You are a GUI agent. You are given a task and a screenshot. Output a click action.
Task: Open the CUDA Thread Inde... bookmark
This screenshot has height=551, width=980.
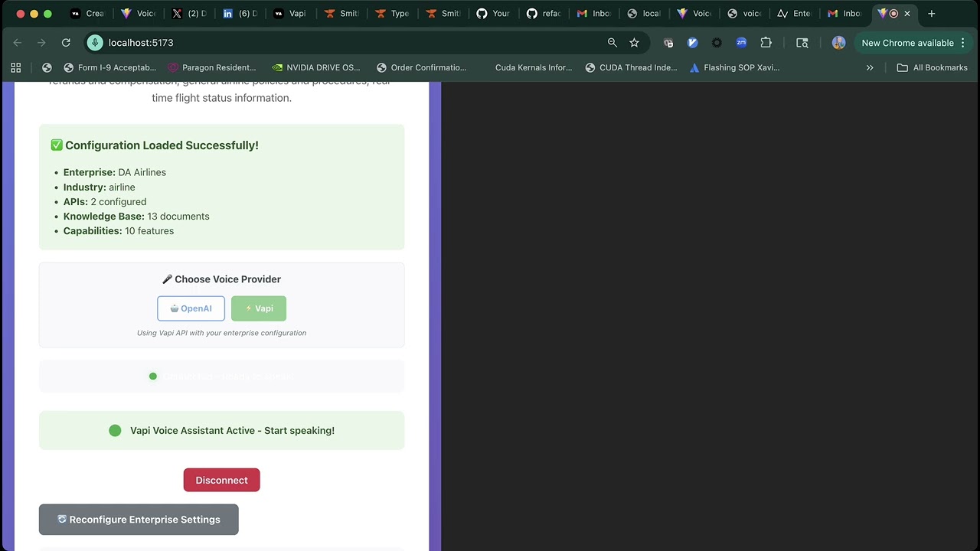pyautogui.click(x=631, y=67)
